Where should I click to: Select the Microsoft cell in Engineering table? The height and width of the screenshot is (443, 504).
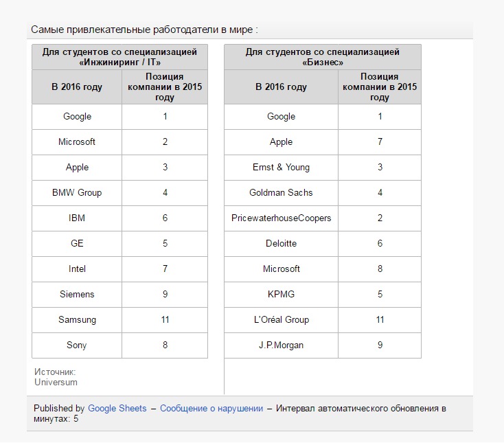coord(77,142)
